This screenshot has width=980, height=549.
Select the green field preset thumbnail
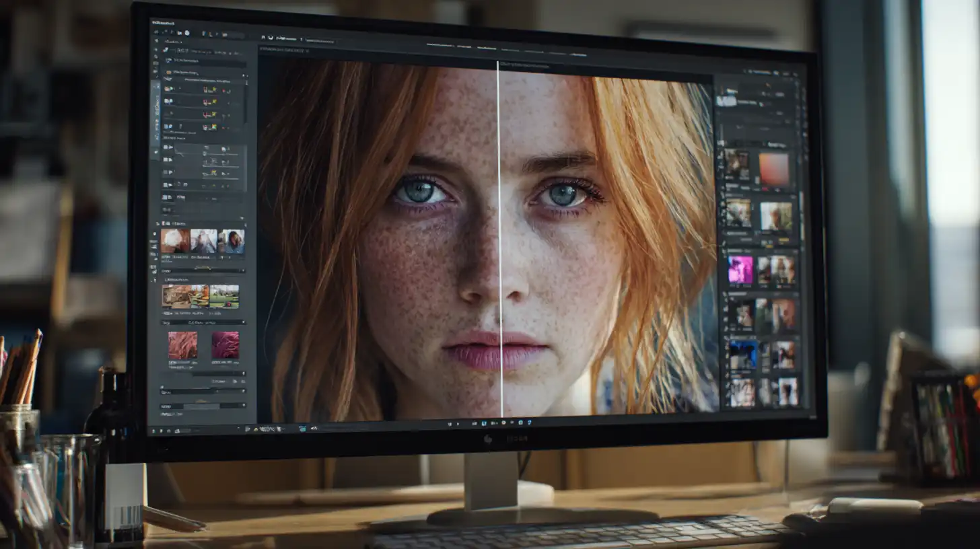pos(224,296)
